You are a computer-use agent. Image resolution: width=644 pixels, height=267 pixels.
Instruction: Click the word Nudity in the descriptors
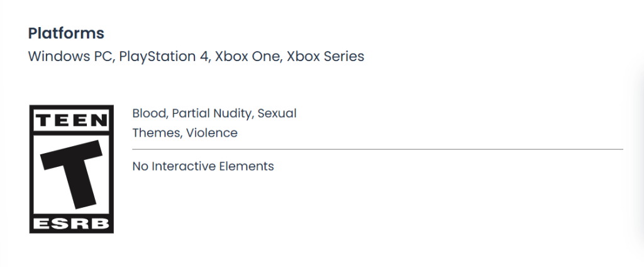coord(233,113)
